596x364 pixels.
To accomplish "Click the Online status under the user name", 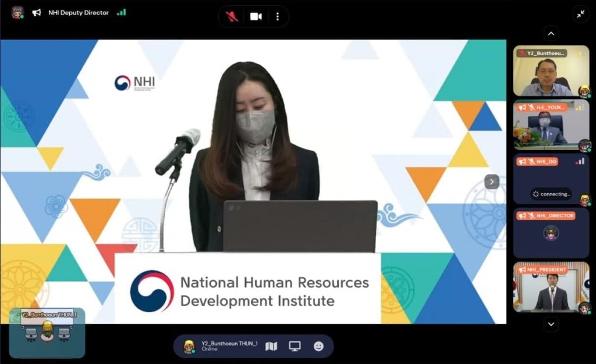I will click(x=210, y=349).
